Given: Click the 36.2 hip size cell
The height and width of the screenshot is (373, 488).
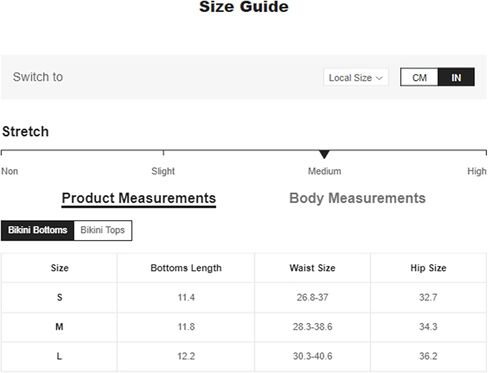Looking at the screenshot, I should pyautogui.click(x=428, y=356).
